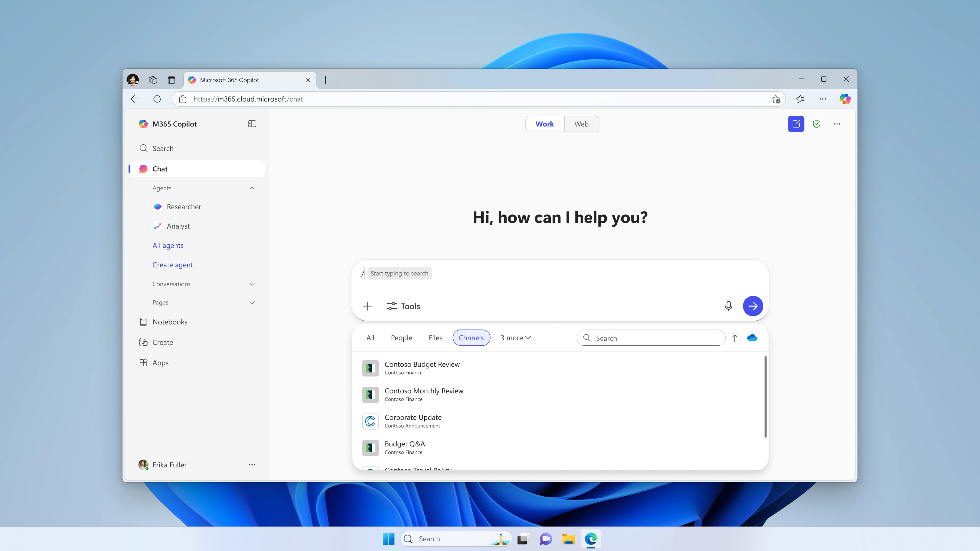Open the Tools button in prompt box
This screenshot has height=551, width=980.
[403, 306]
